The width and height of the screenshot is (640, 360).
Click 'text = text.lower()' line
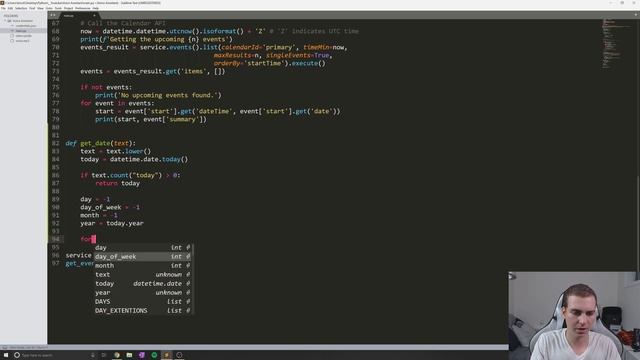(116, 151)
